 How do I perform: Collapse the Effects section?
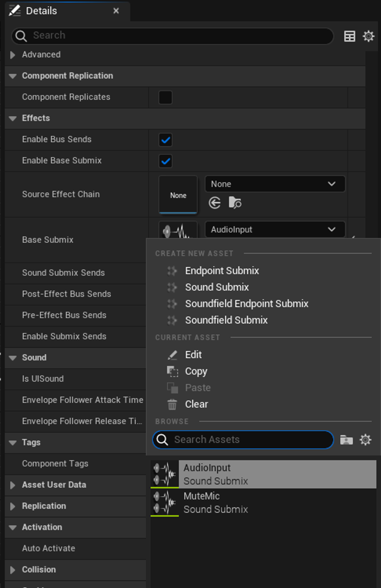click(13, 118)
